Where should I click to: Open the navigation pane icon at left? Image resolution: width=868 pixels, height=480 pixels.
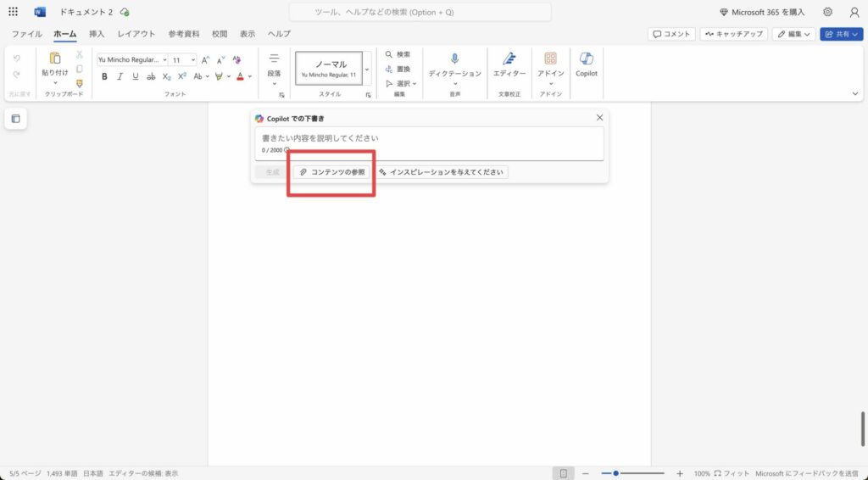tap(15, 119)
